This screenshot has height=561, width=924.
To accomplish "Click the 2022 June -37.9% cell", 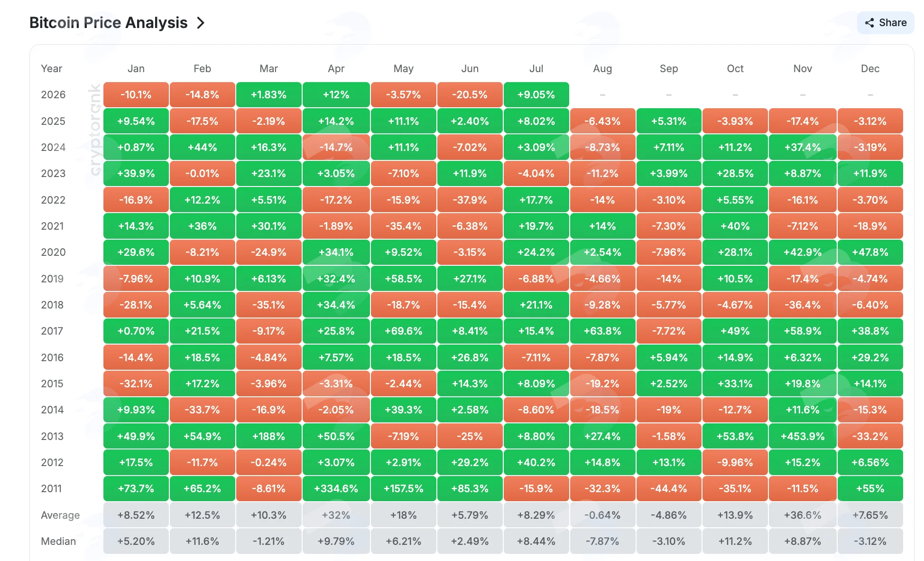I will coord(470,200).
